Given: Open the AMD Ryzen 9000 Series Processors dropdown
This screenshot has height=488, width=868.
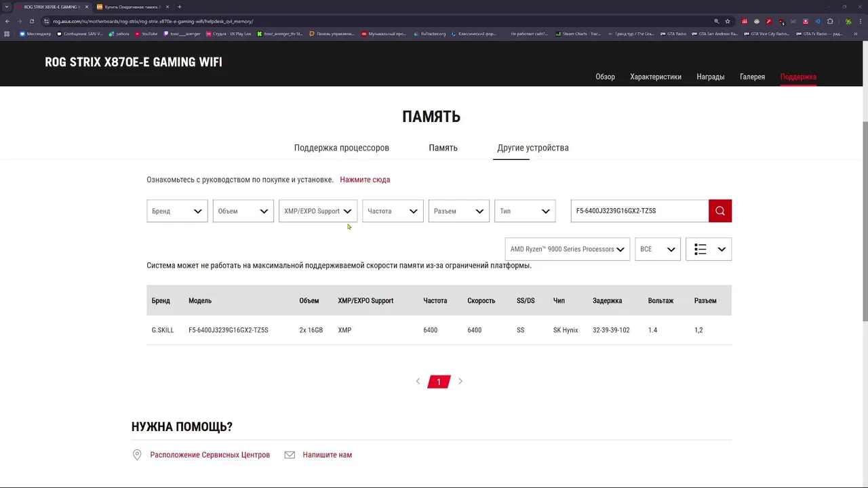Looking at the screenshot, I should coord(568,249).
